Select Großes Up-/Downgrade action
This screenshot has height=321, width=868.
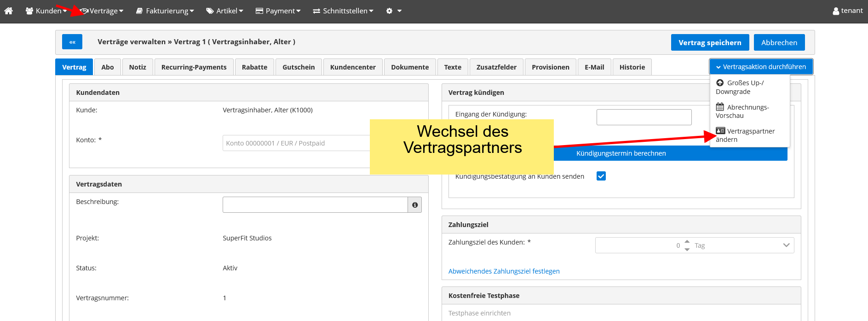point(740,87)
